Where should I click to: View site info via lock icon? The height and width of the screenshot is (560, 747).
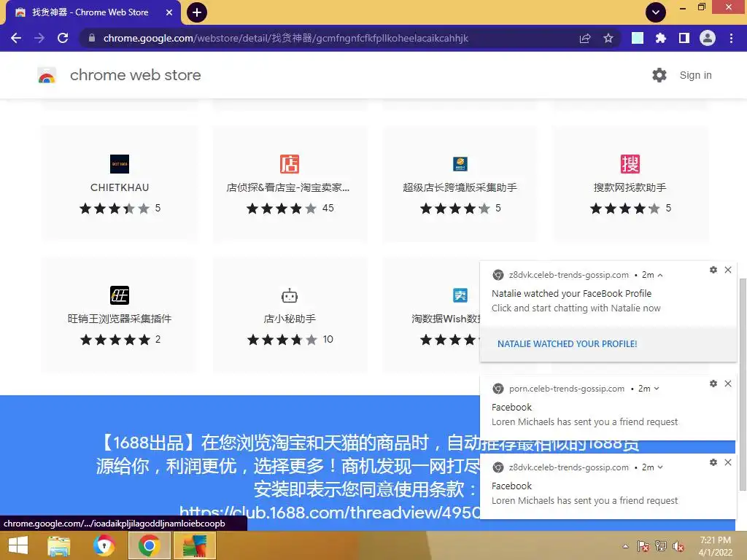click(x=91, y=38)
